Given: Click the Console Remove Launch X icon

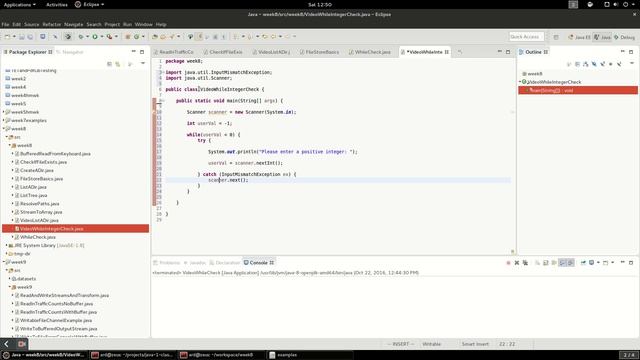Looking at the screenshot, I should 517,263.
